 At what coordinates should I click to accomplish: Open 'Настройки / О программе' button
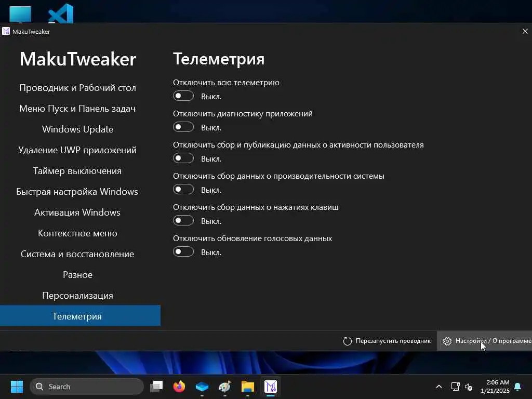click(x=485, y=341)
